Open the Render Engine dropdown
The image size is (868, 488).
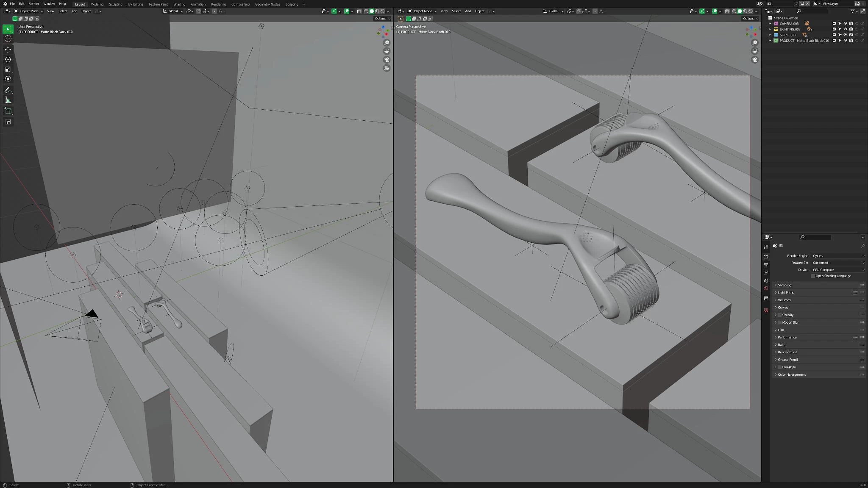tap(838, 256)
